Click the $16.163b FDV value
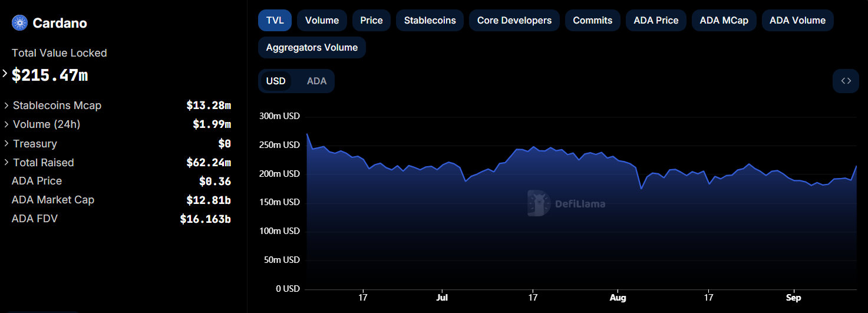Image resolution: width=868 pixels, height=313 pixels. pos(206,219)
